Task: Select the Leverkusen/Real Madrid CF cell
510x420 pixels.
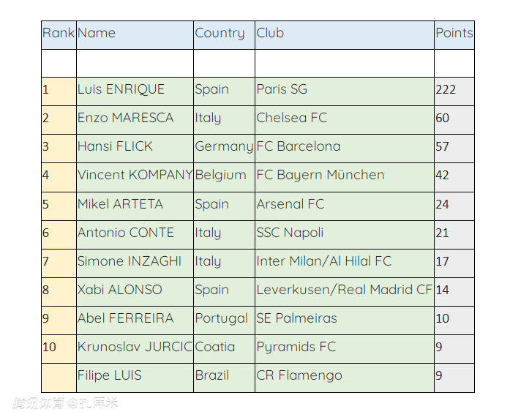Action: 344,290
